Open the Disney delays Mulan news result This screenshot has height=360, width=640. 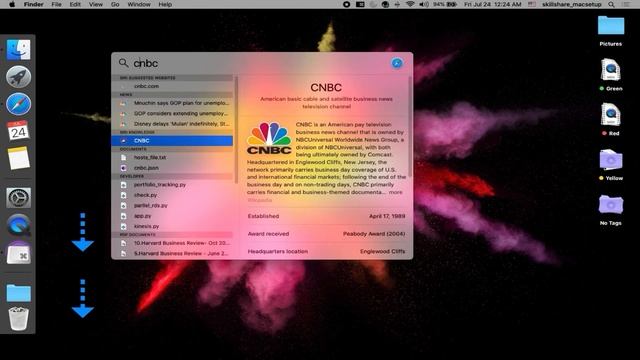coord(172,124)
